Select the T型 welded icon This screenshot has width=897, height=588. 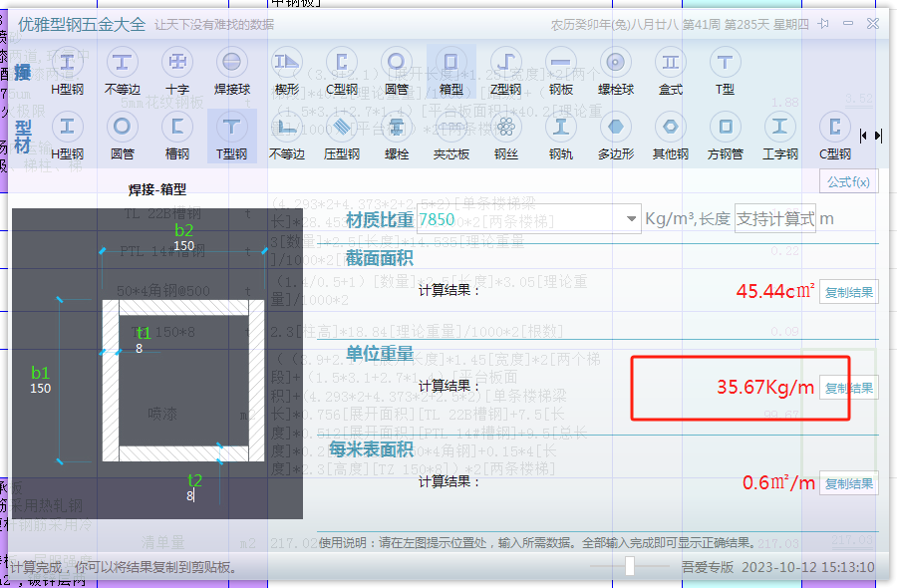725,72
